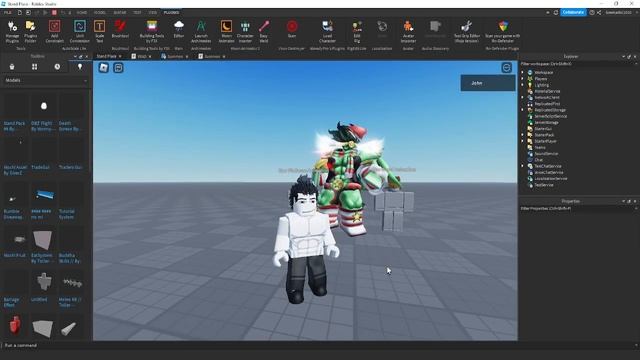Select the Stand Place document tab
Image resolution: width=640 pixels, height=360 pixels.
pos(108,56)
